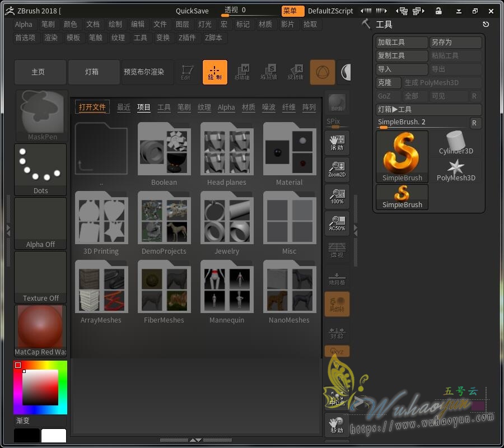504x448 pixels.
Task: Click the Zoom2D icon
Action: [x=337, y=170]
